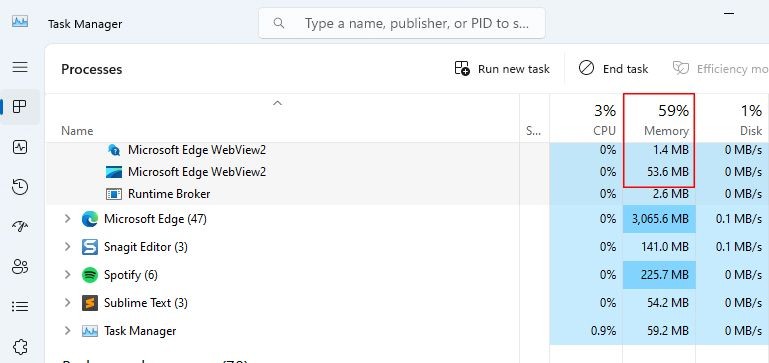Click the Processes page heading
769x363 pixels.
click(91, 69)
